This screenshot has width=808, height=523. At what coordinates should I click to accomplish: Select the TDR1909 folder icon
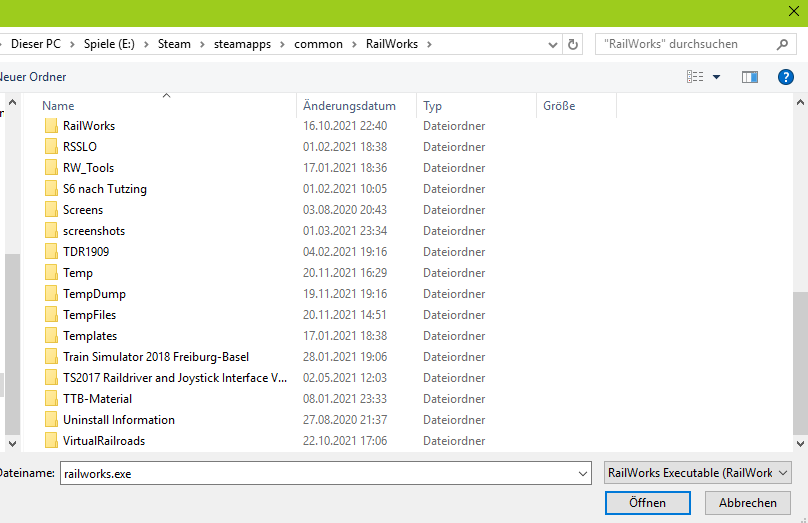(x=51, y=252)
